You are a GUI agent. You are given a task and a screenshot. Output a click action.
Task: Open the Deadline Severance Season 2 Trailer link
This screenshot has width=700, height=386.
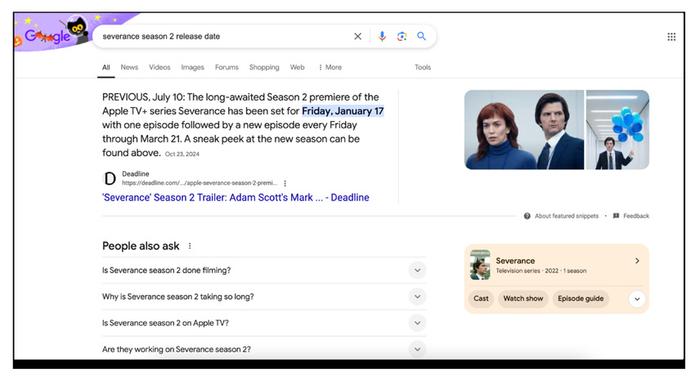[236, 198]
